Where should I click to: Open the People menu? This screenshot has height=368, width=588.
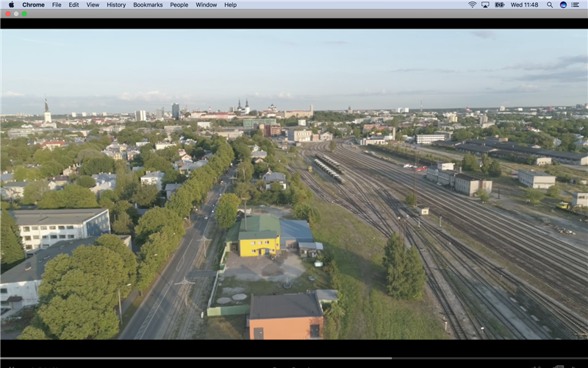click(179, 4)
